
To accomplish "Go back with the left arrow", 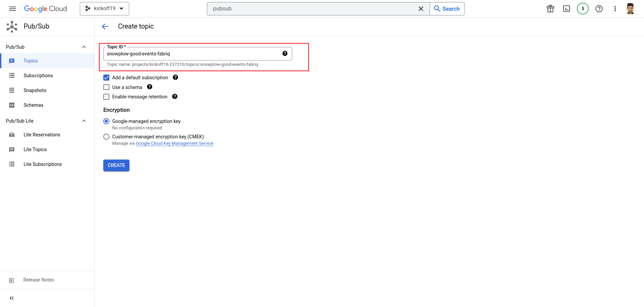I will tap(105, 27).
